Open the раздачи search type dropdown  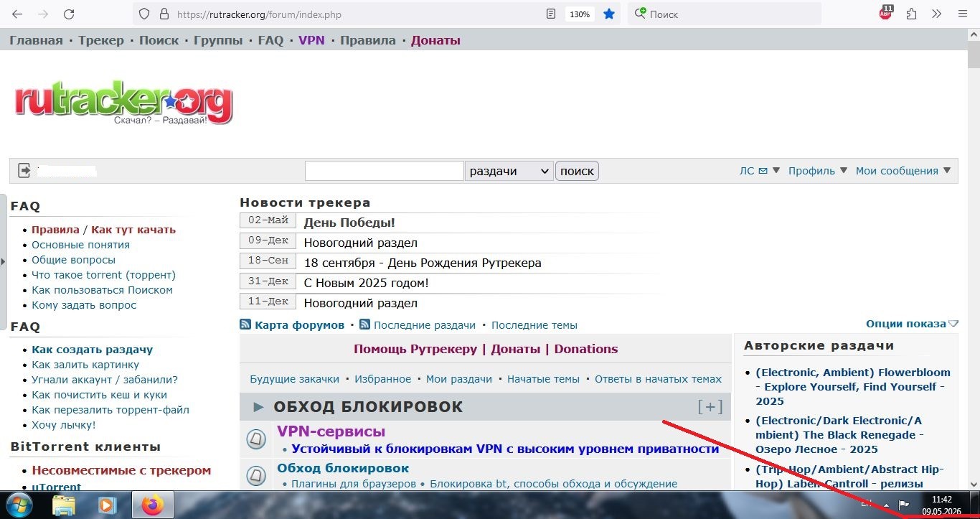point(509,171)
